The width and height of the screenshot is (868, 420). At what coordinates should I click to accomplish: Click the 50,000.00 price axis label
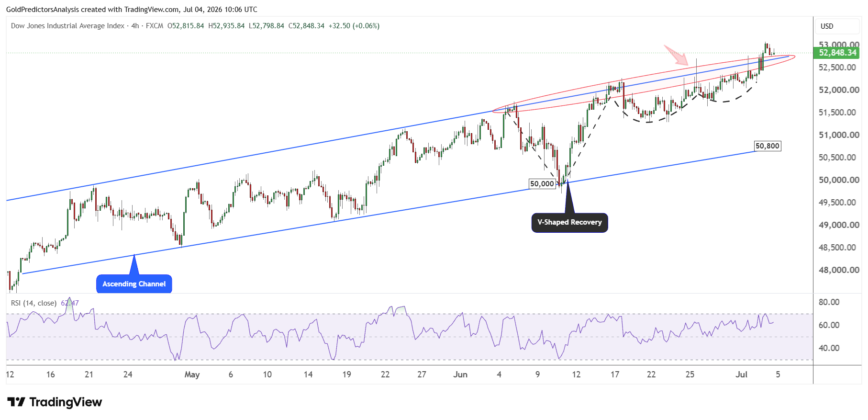point(839,180)
